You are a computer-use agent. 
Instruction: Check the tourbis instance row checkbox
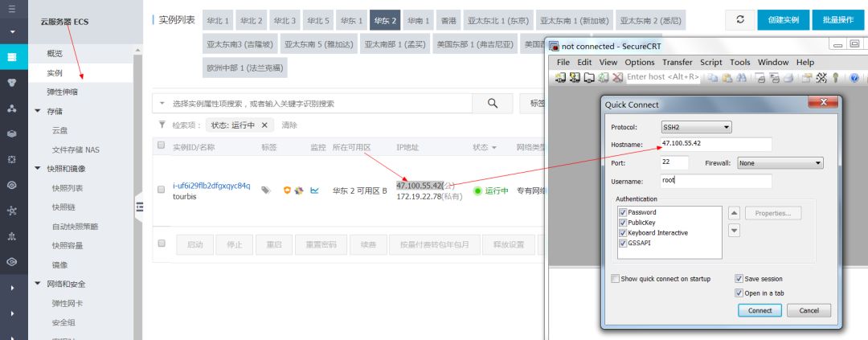(161, 190)
